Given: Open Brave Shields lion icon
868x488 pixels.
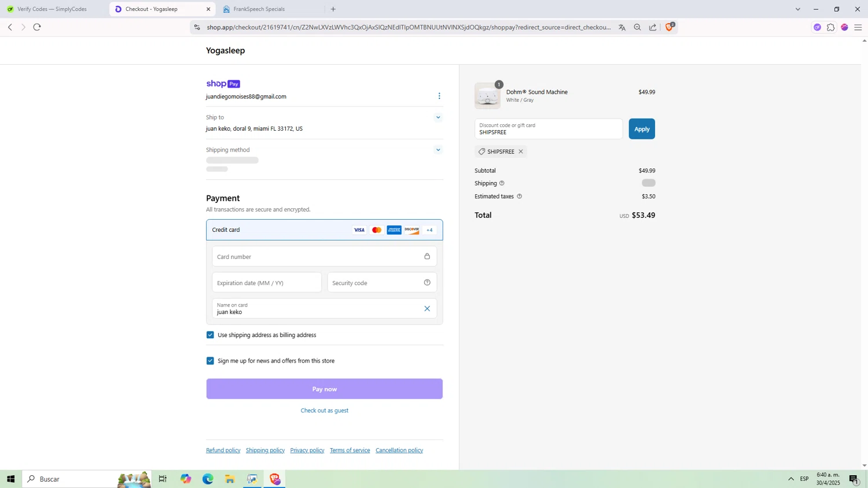Looking at the screenshot, I should (x=670, y=27).
